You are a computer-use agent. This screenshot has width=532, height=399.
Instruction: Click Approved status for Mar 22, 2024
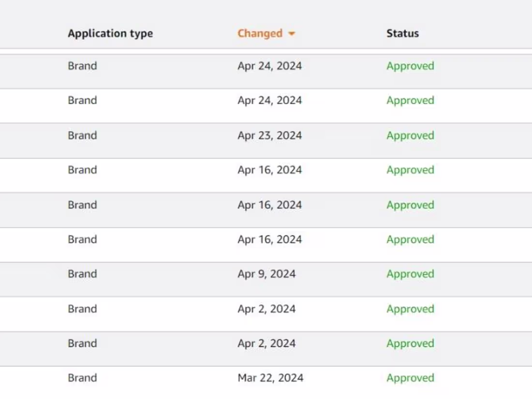pyautogui.click(x=410, y=378)
